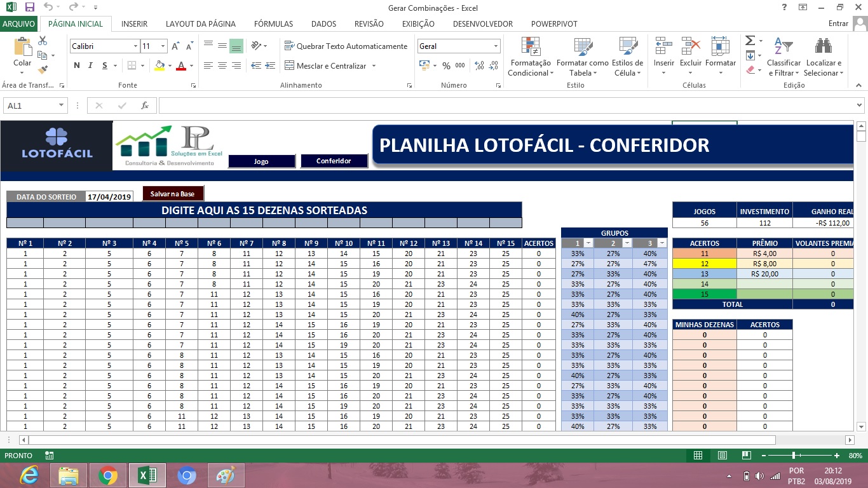This screenshot has height=488, width=868.
Task: Switch to the FÓRMULAS ribbon tab
Action: click(x=273, y=24)
